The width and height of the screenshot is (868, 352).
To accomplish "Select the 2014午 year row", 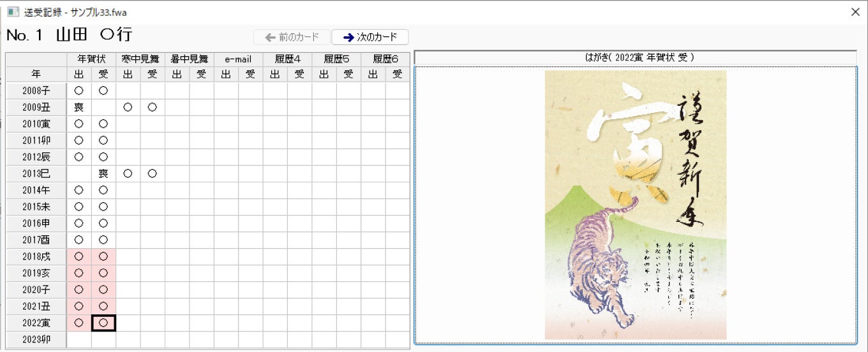I will [x=36, y=190].
